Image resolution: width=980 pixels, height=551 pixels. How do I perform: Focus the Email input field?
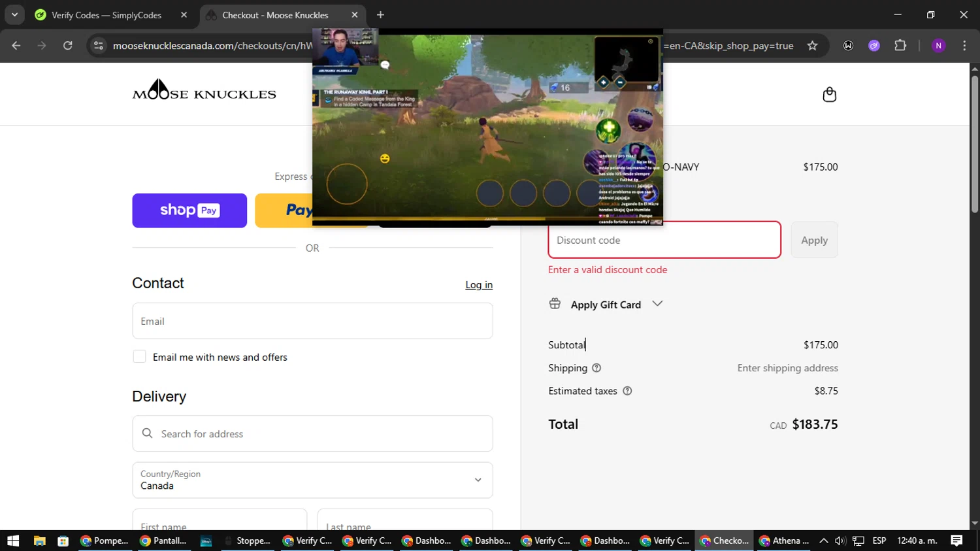(x=312, y=321)
